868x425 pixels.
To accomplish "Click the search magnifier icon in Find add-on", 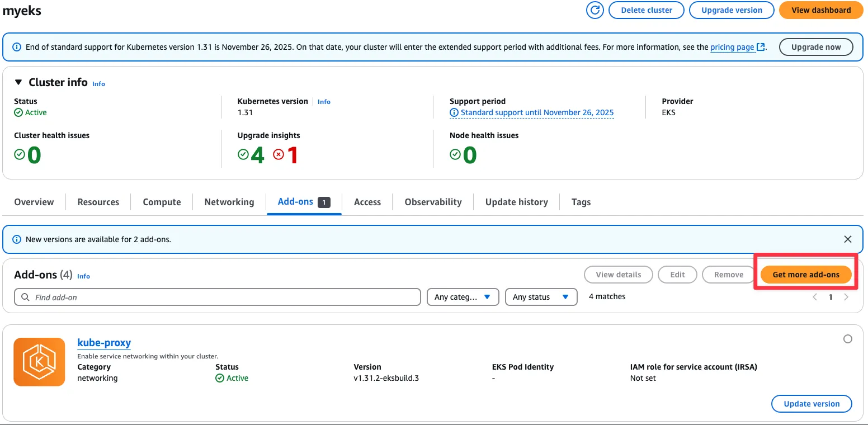I will point(25,297).
